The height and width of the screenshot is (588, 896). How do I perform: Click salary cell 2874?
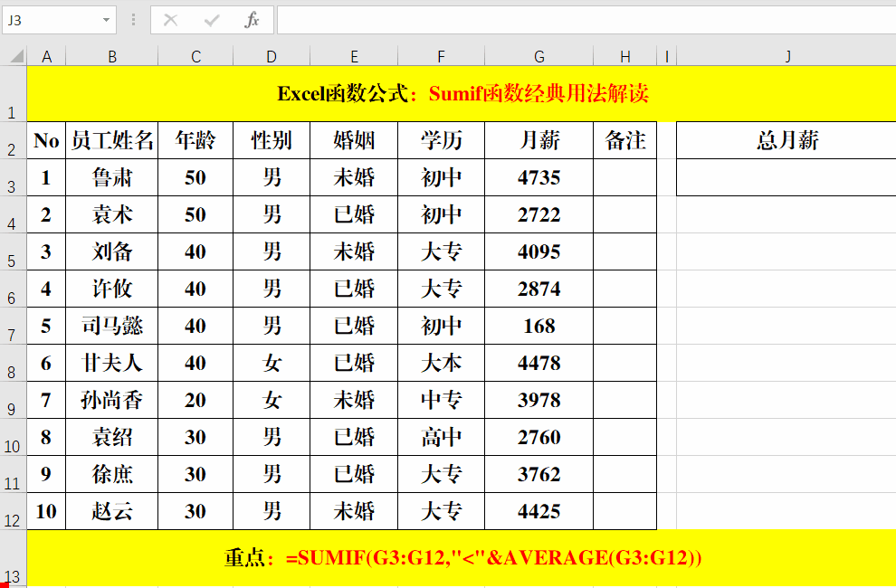pyautogui.click(x=539, y=289)
